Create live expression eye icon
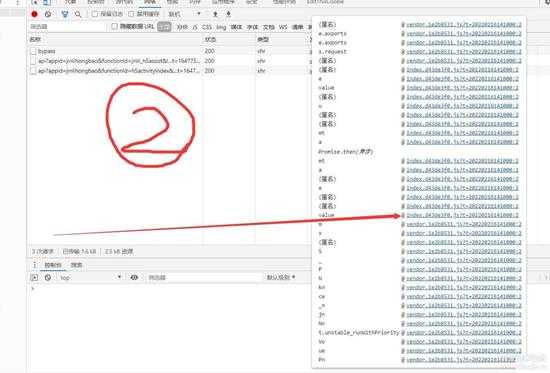This screenshot has width=550, height=373. tap(134, 278)
